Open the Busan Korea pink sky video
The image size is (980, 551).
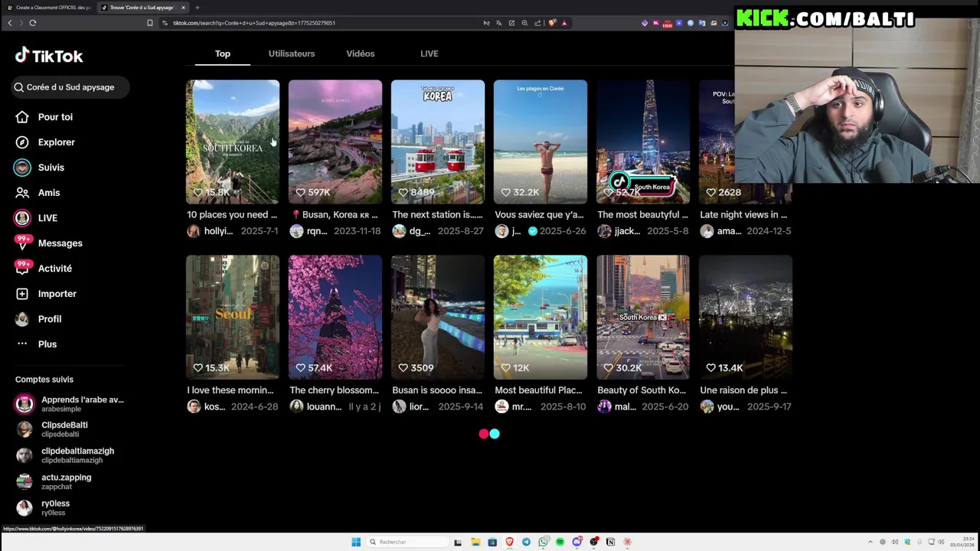click(335, 142)
